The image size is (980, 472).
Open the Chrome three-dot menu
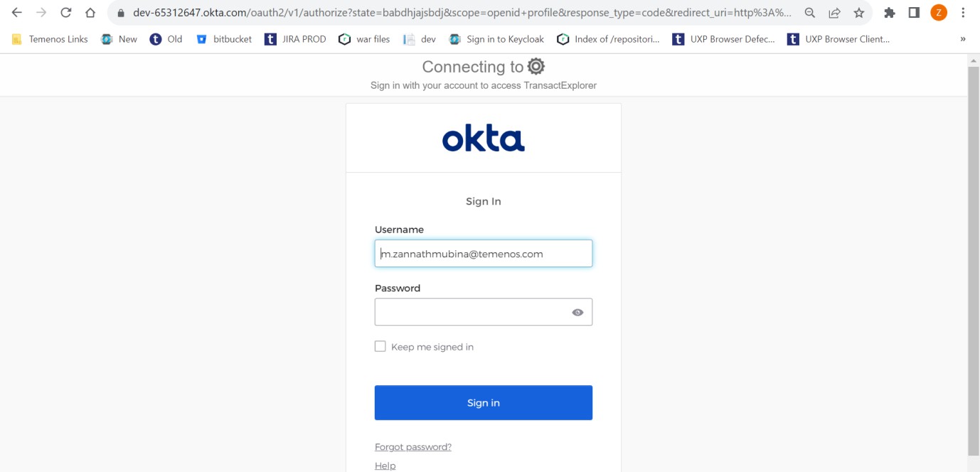(963, 13)
